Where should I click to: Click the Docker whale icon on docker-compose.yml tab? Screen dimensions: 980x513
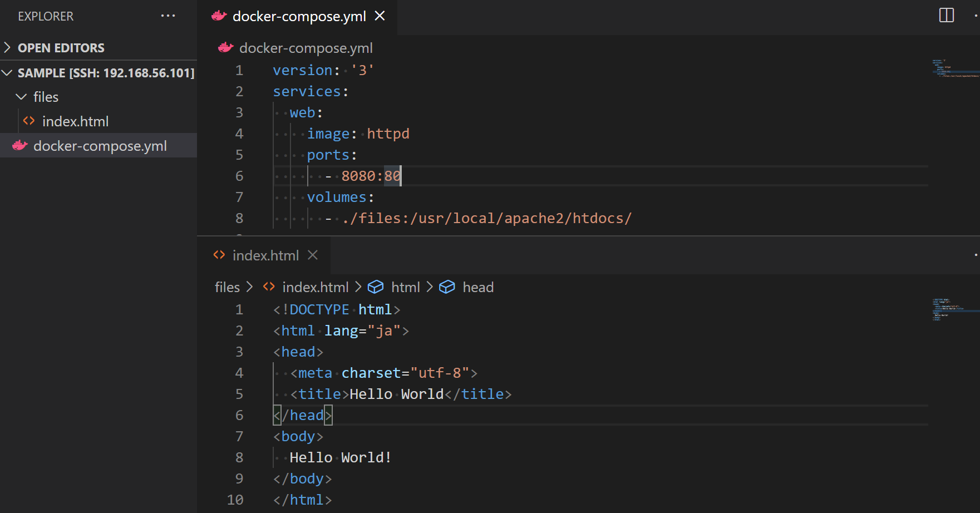click(x=220, y=16)
